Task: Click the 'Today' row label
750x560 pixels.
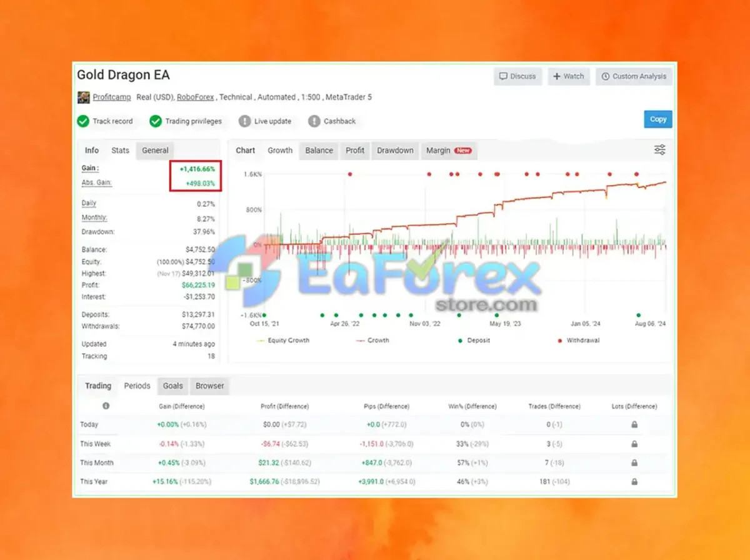Action: 89,425
